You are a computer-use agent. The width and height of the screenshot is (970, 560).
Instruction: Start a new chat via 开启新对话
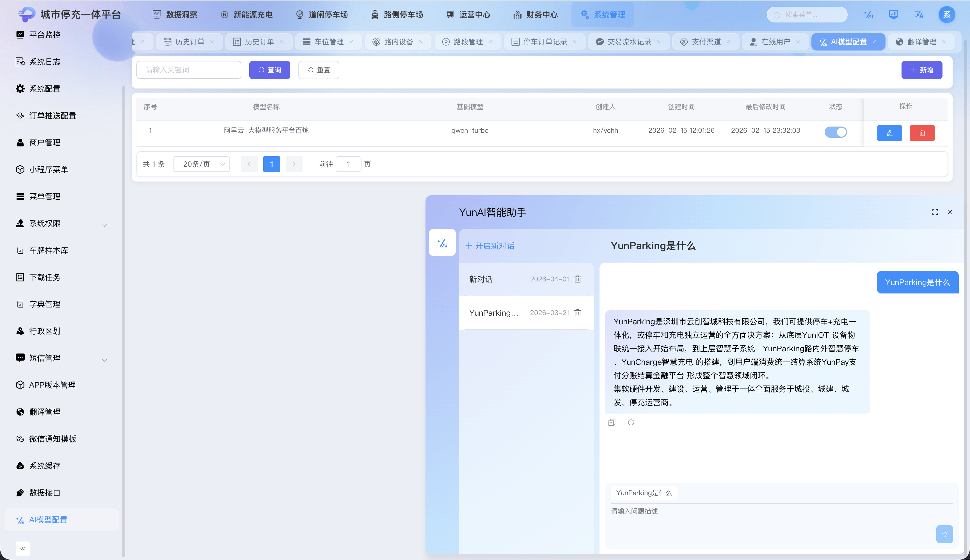click(x=490, y=246)
